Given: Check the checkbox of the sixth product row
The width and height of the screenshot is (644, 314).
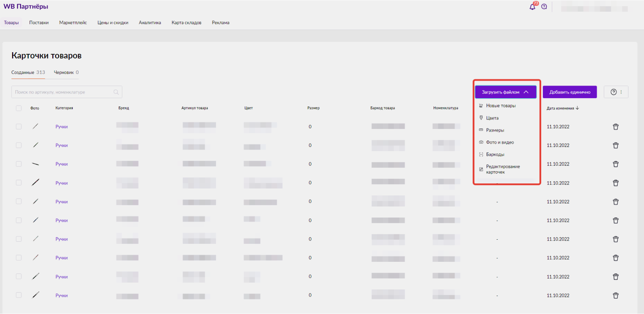Looking at the screenshot, I should coord(18,220).
